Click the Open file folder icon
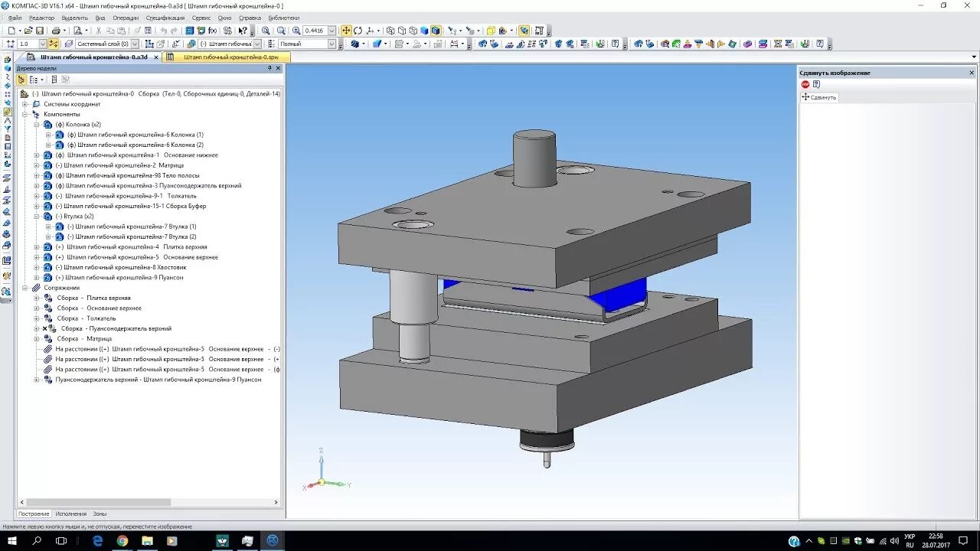Screen dimensions: 980x551 [x=28, y=31]
